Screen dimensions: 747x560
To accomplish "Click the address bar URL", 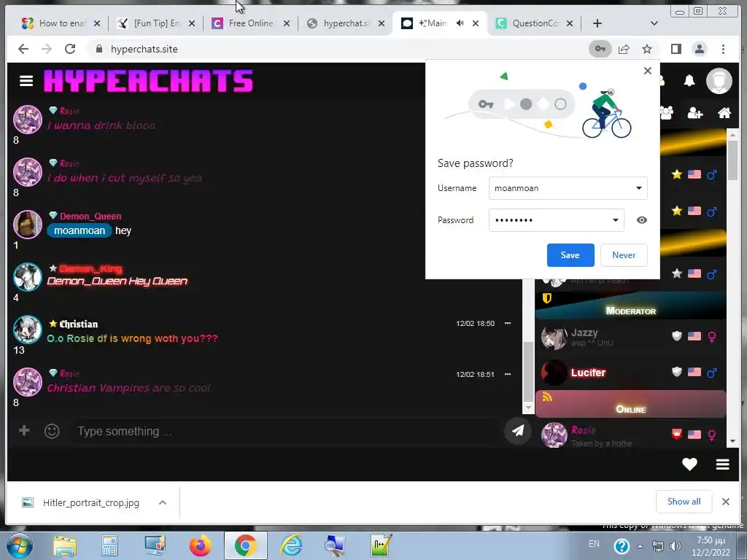I will click(x=144, y=49).
